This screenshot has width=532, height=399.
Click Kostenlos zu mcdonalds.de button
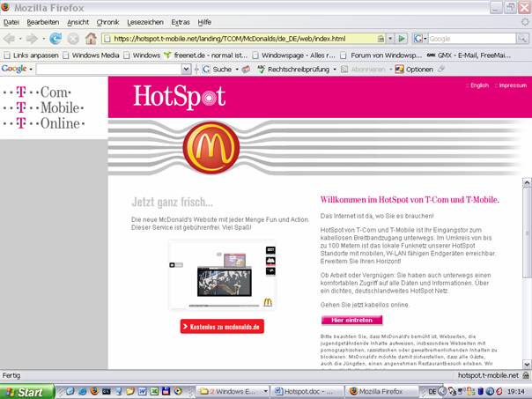pos(222,327)
